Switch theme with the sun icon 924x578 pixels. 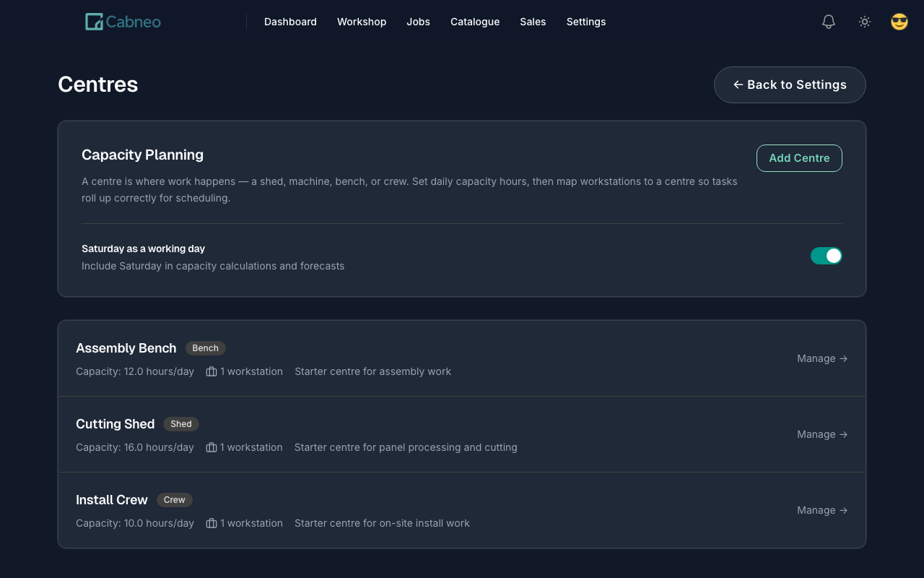tap(864, 22)
